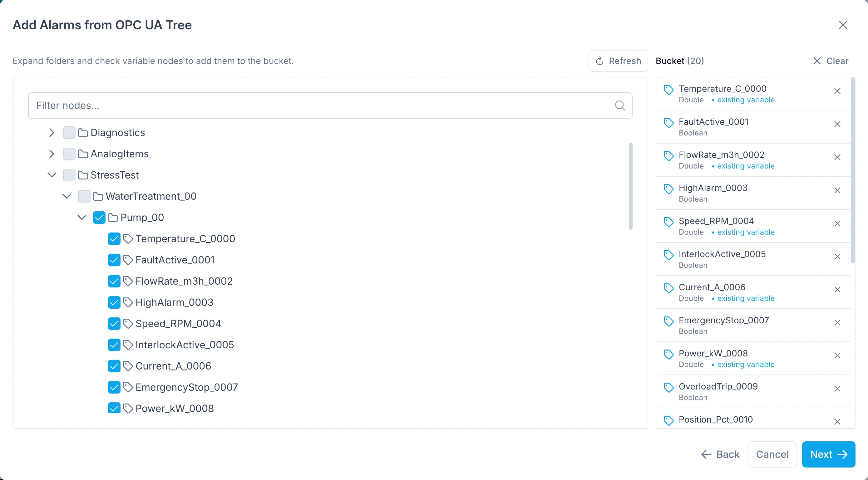Focus the Filter nodes search field
This screenshot has width=868, height=480.
tap(330, 105)
